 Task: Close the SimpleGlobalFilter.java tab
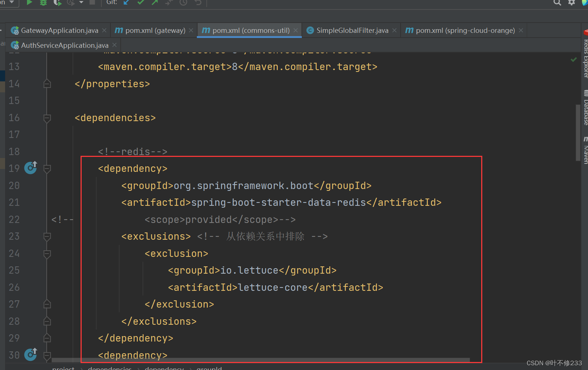coord(394,30)
